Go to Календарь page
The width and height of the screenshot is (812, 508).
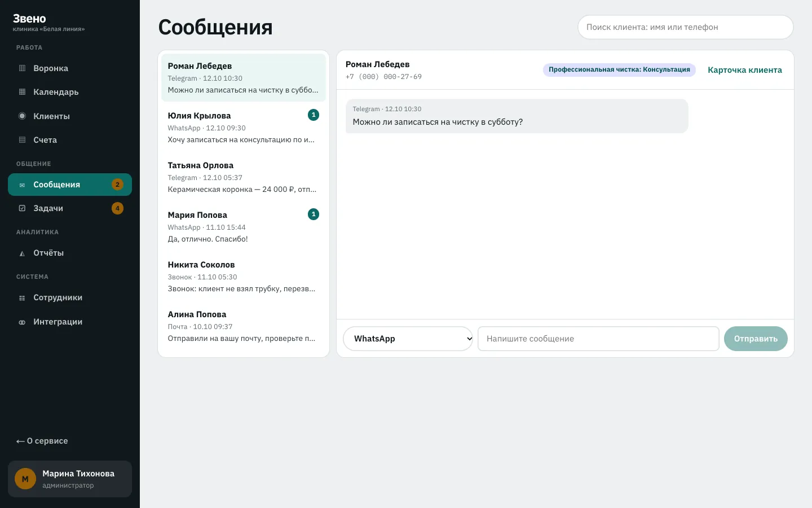pyautogui.click(x=70, y=92)
